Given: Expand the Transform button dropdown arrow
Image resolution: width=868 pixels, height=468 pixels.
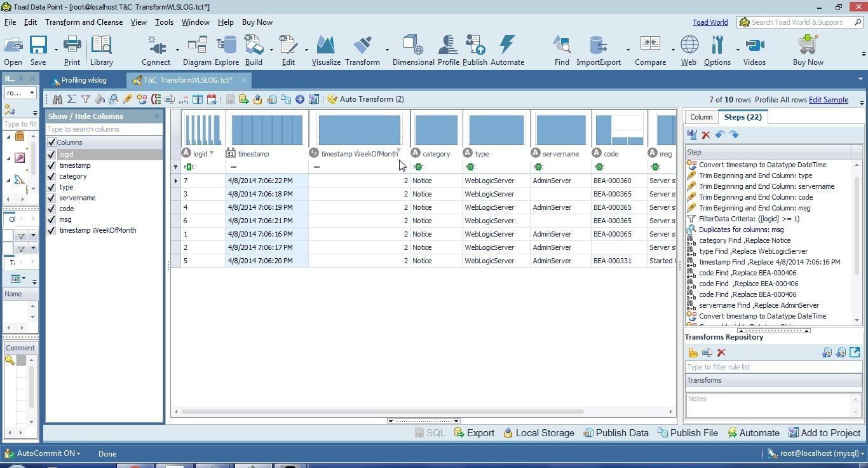Looking at the screenshot, I should coord(387,50).
